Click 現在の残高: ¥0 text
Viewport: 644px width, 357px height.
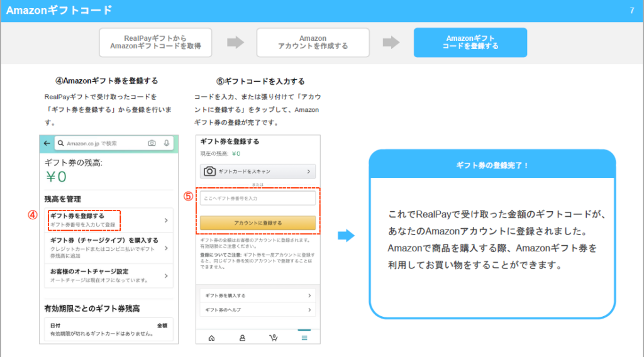220,154
